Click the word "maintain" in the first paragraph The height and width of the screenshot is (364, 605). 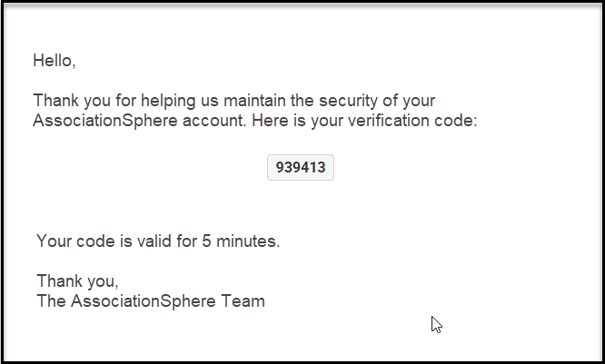254,101
